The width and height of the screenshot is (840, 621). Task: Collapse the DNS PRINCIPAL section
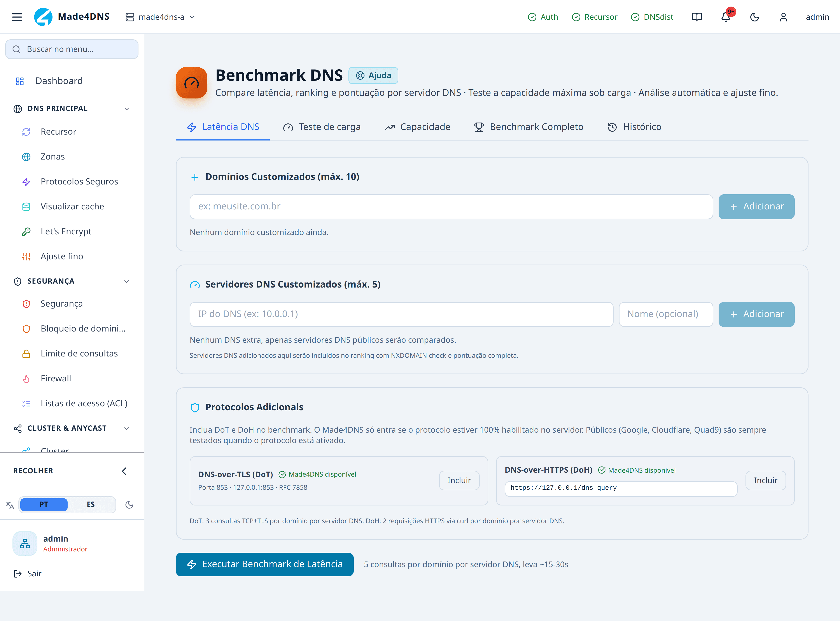coord(72,109)
